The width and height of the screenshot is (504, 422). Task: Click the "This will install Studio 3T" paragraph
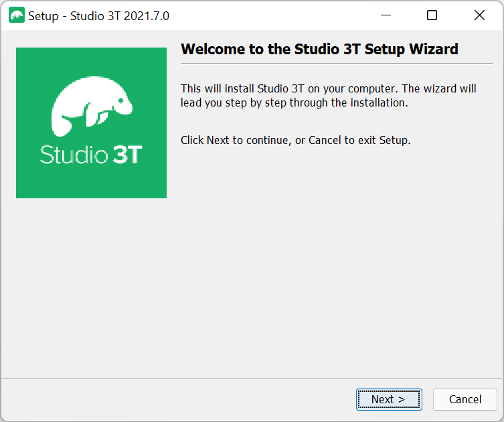click(x=328, y=96)
